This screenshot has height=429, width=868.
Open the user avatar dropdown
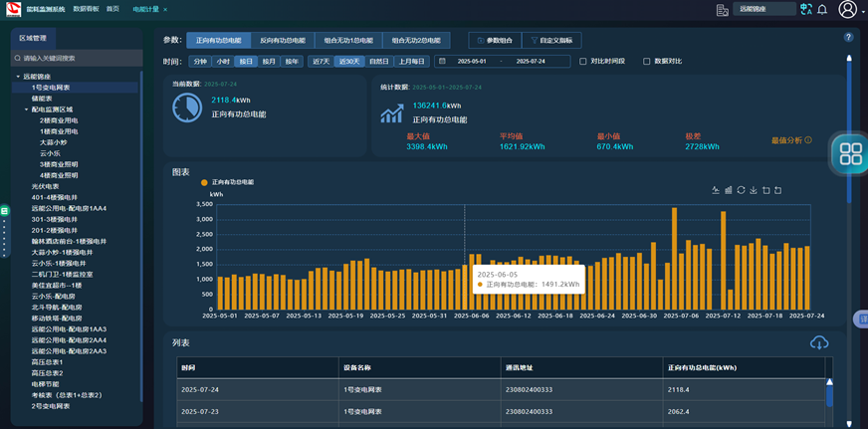coord(848,9)
